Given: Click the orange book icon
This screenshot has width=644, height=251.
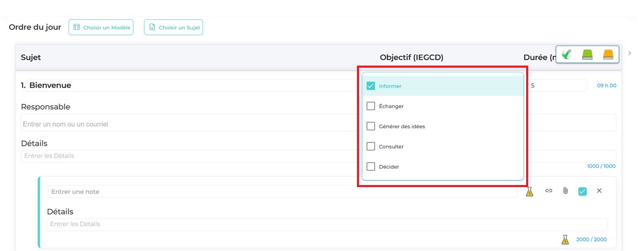Looking at the screenshot, I should click(608, 55).
